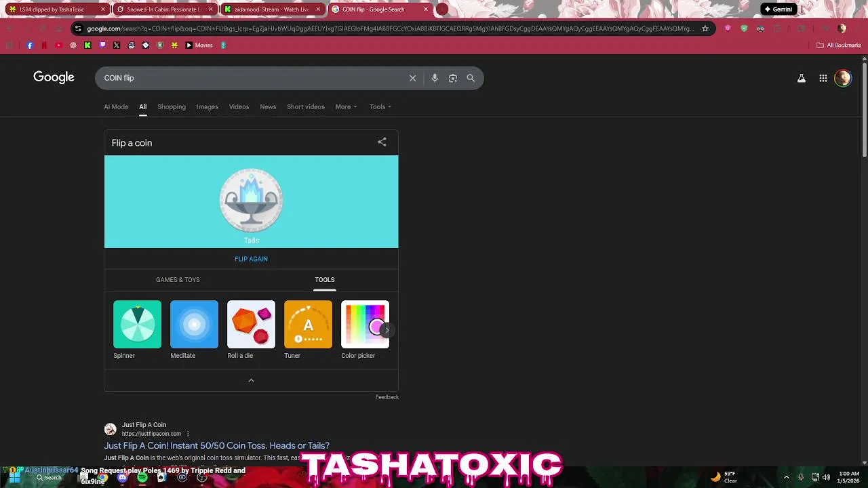Open the Google apps grid
Image resolution: width=868 pixels, height=488 pixels.
pos(823,78)
